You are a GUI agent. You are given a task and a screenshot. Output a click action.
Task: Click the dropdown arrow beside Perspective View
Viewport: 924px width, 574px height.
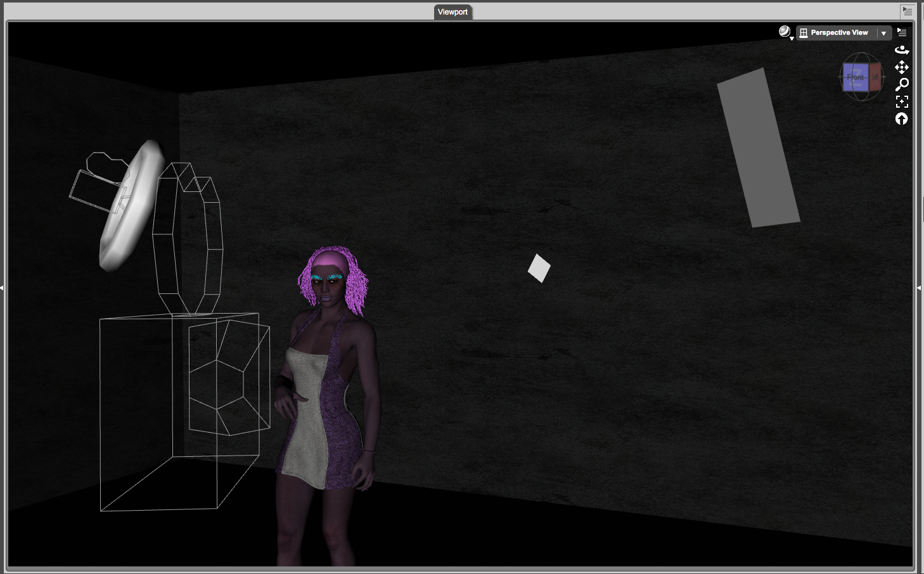[x=883, y=33]
